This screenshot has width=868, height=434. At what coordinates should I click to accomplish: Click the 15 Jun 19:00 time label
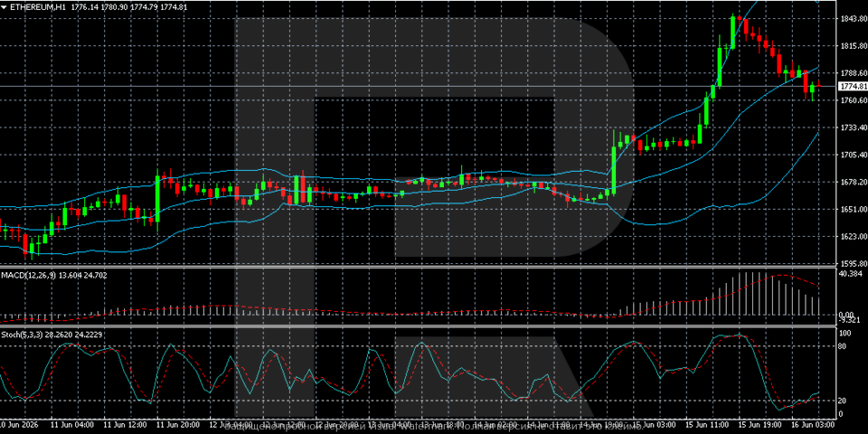pyautogui.click(x=760, y=425)
